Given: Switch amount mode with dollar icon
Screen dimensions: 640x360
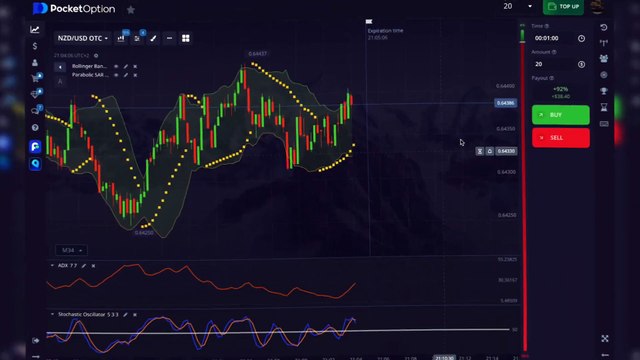Looking at the screenshot, I should coord(581,64).
